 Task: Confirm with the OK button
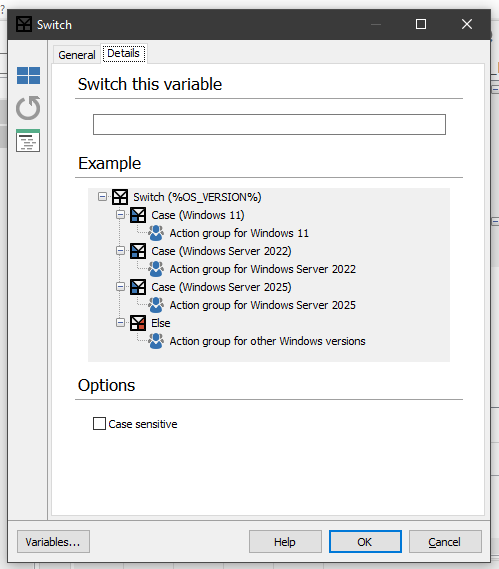coord(365,542)
